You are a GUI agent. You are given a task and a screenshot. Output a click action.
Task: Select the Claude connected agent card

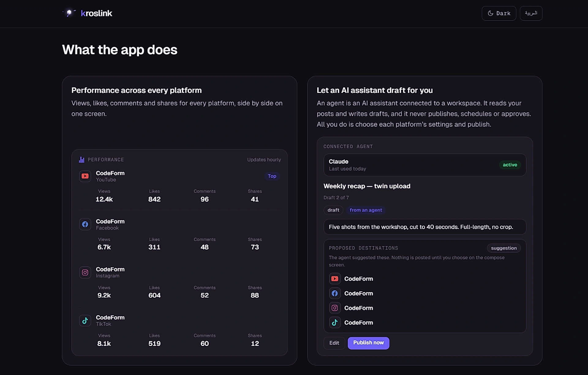(425, 165)
